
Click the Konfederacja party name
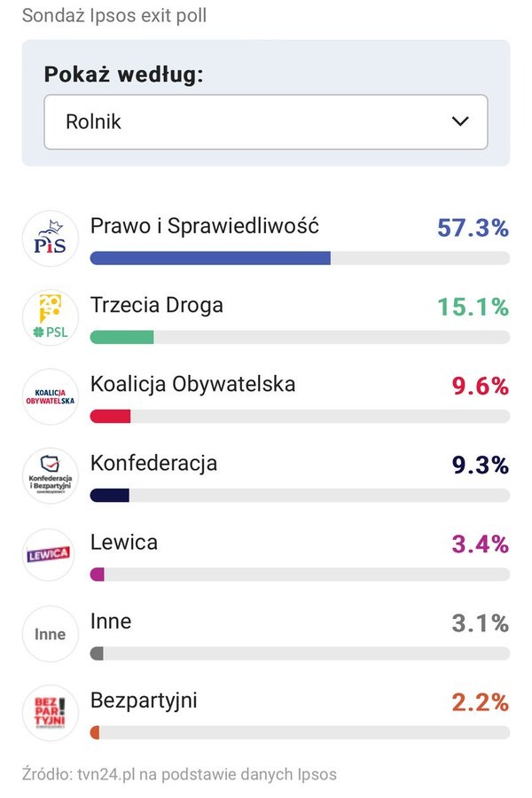coord(153,463)
